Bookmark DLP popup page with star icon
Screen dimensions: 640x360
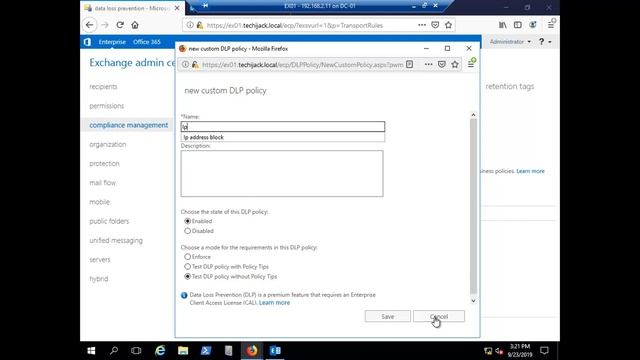[x=455, y=64]
